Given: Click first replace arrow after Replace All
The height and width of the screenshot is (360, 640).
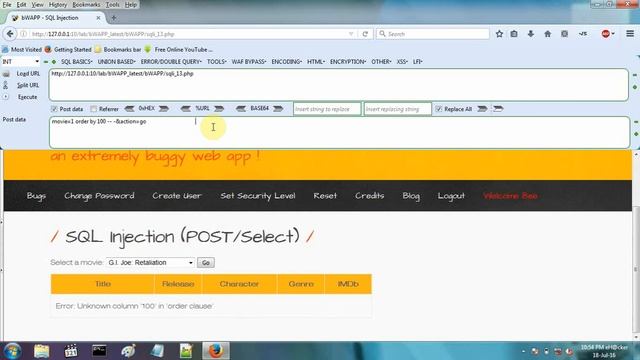Looking at the screenshot, I should [482, 109].
